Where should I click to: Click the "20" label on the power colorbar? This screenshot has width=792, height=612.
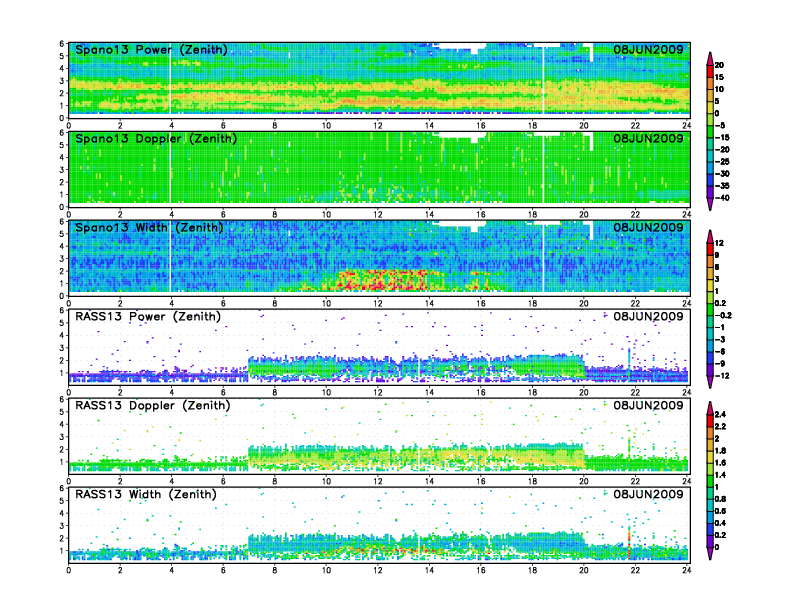click(x=719, y=65)
